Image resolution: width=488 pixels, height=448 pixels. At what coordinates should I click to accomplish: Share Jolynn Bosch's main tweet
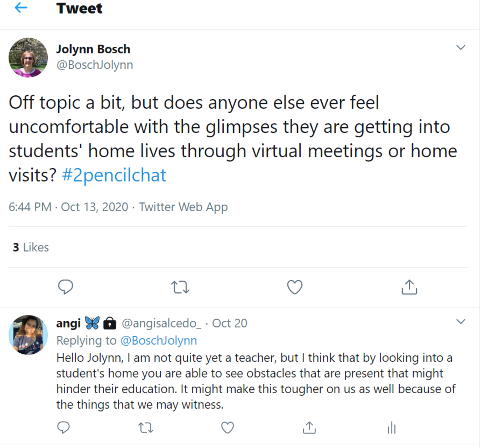[409, 287]
